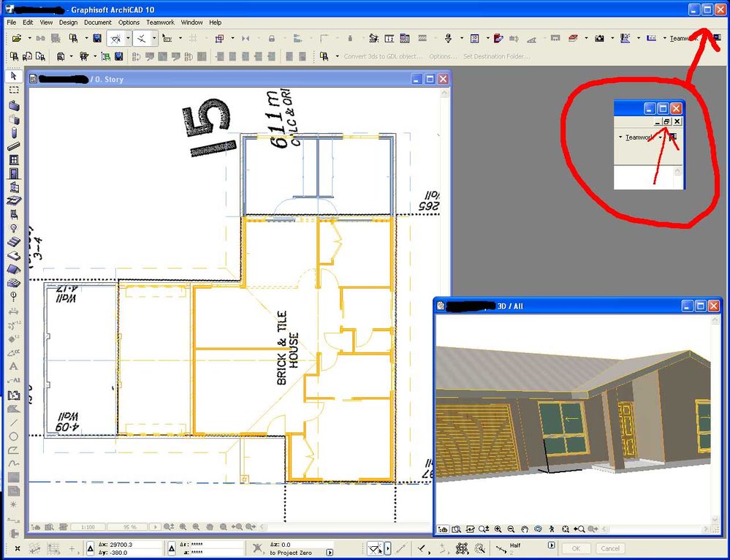Click the Orbit icon in 3D window bar
This screenshot has height=560, width=730.
pos(539,529)
